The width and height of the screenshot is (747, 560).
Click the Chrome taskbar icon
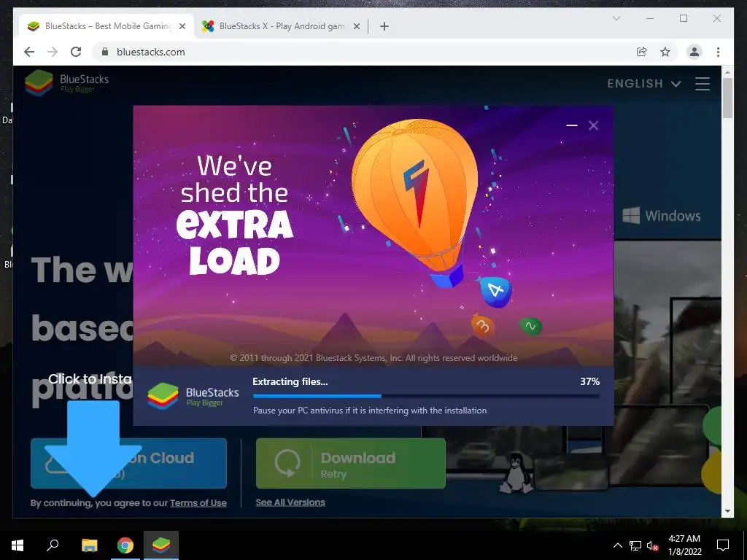(125, 545)
